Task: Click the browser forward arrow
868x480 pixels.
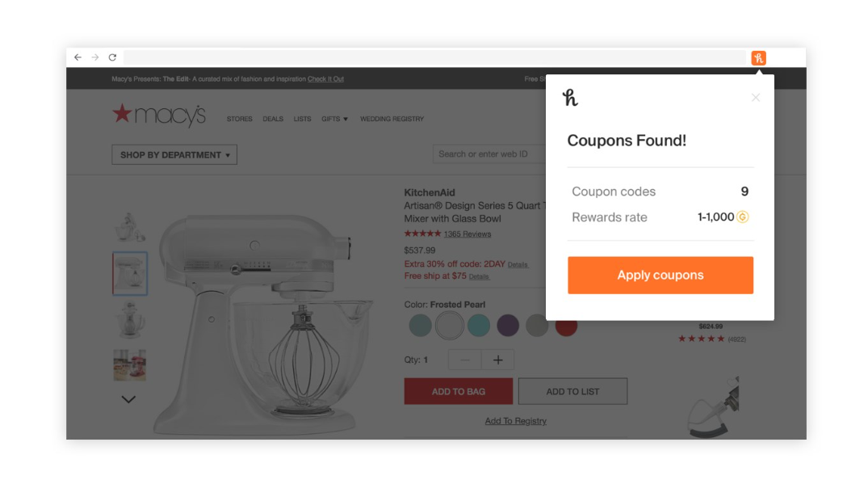Action: pyautogui.click(x=95, y=57)
